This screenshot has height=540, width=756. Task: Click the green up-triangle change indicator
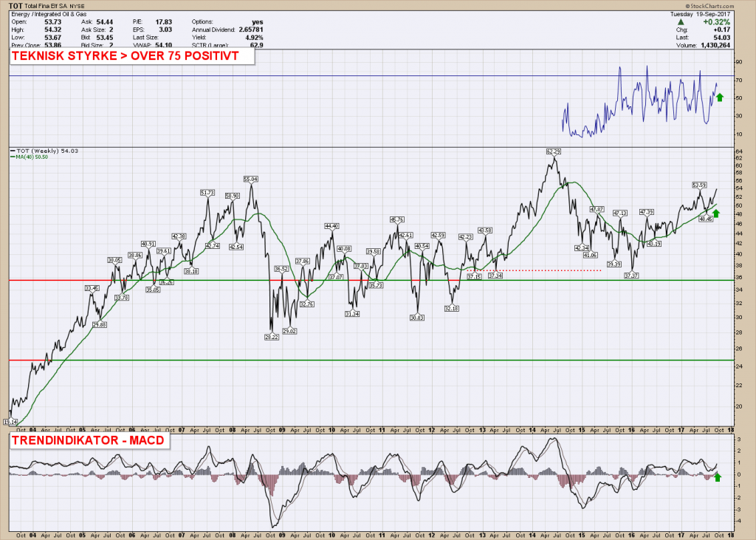pyautogui.click(x=681, y=22)
